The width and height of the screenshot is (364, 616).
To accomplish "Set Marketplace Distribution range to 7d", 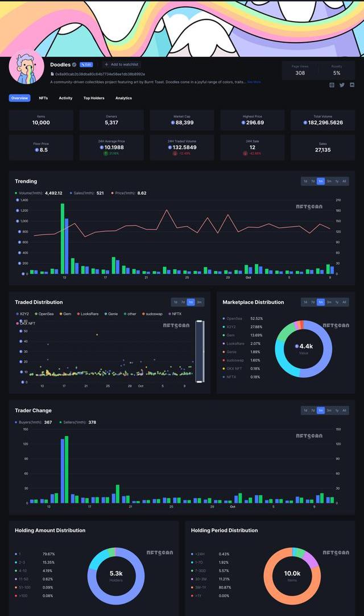I will [x=313, y=302].
